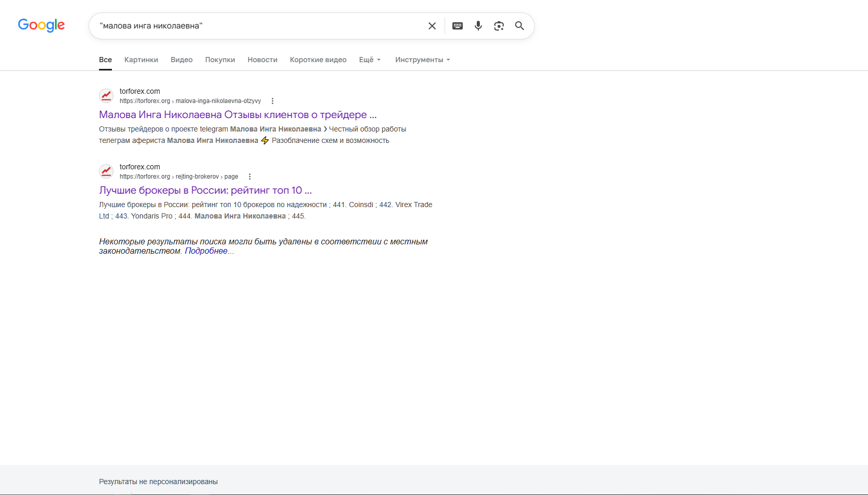Click the snippet text 'Отзывы трейдеров о проекте telegram'
This screenshot has width=868, height=495.
[x=163, y=129]
